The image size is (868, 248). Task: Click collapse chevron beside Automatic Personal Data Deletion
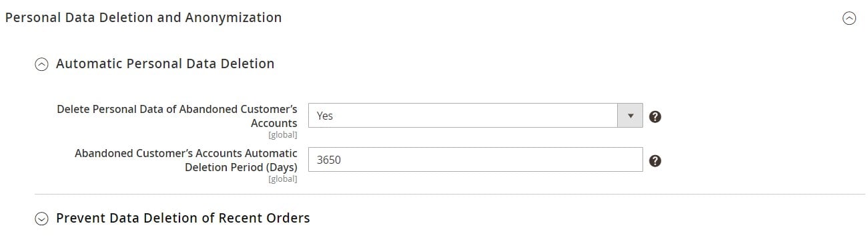click(41, 64)
